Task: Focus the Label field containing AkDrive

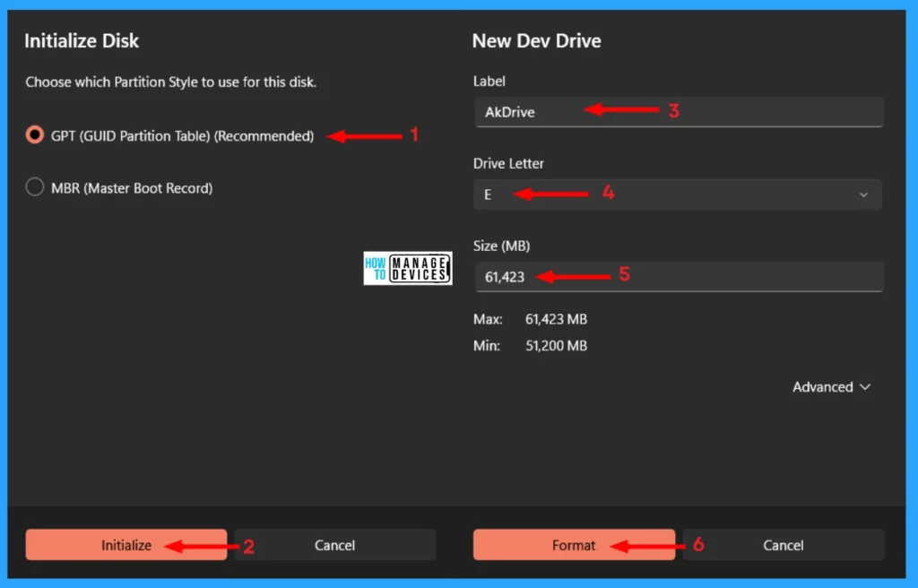Action: [679, 112]
